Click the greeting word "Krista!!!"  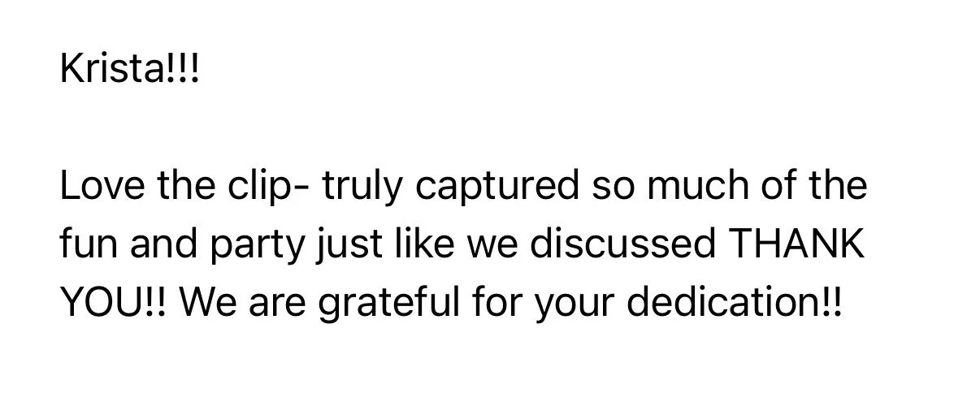coord(128,71)
